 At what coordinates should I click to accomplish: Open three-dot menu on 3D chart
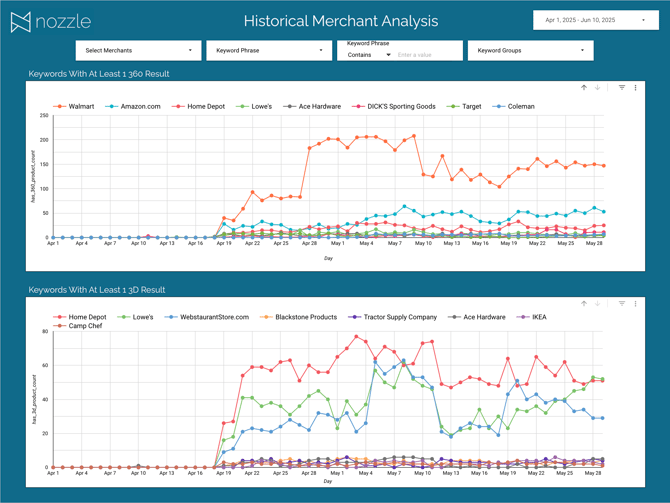point(636,304)
